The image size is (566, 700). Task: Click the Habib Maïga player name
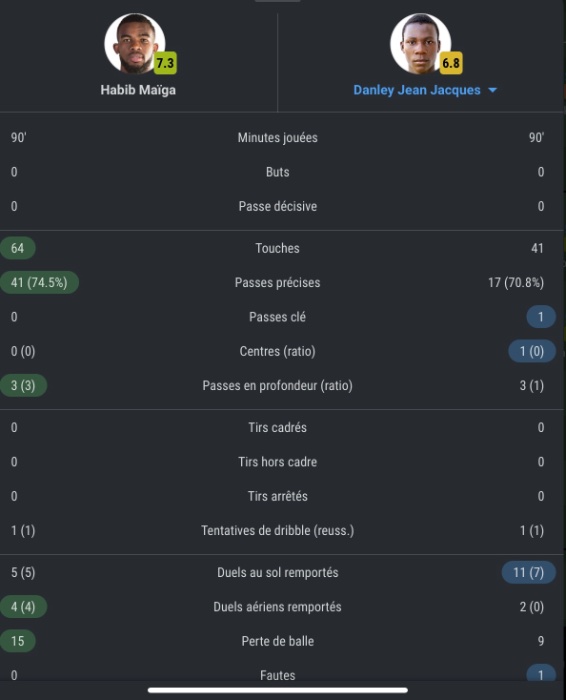(x=138, y=90)
